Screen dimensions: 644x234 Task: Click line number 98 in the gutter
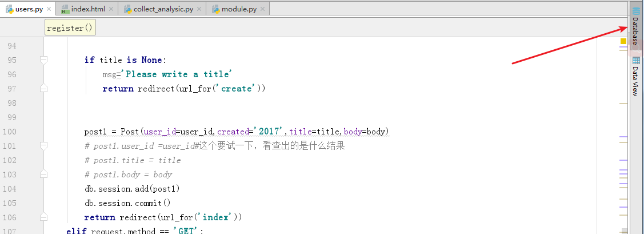click(13, 103)
